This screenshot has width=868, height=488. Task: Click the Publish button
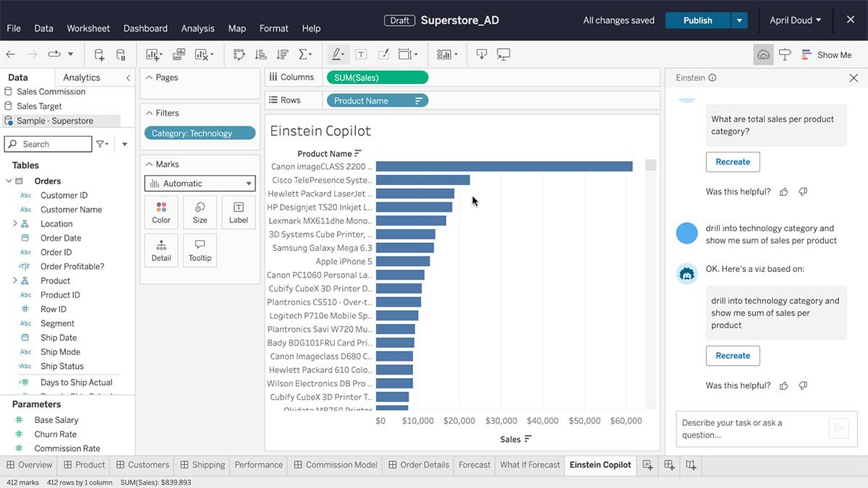click(x=697, y=20)
